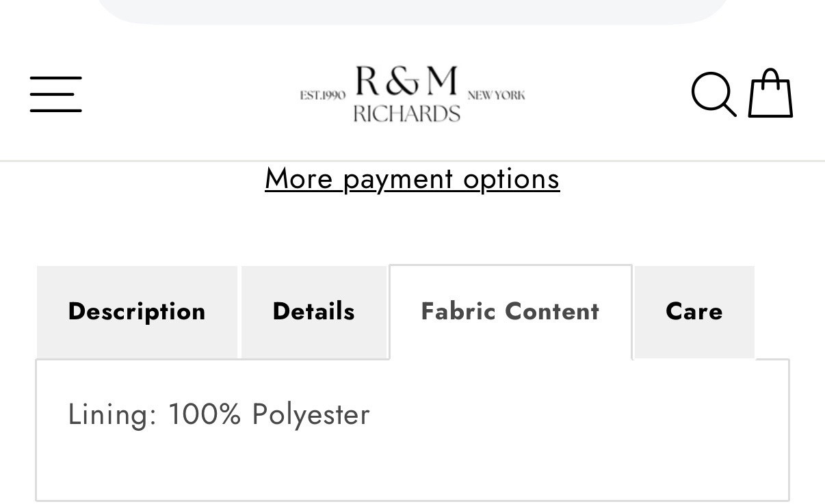Click the search magnifying glass icon
This screenshot has width=825, height=504.
pyautogui.click(x=713, y=94)
